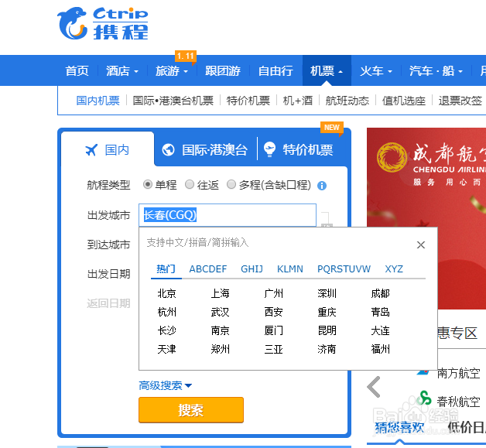
Task: Click the airplane icon on 国内 tab
Action: (91, 150)
